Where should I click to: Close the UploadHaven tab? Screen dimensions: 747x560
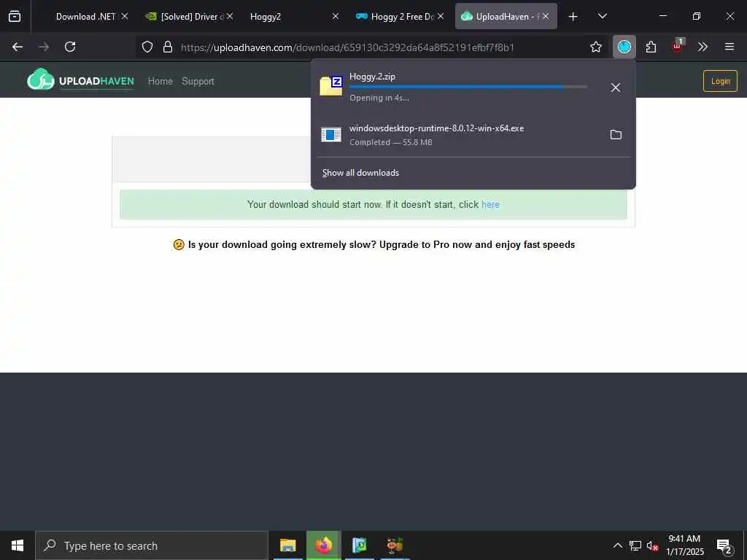[x=546, y=17]
